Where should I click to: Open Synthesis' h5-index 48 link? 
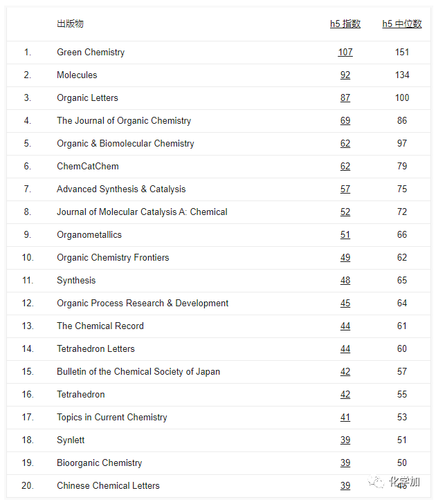[x=345, y=281]
